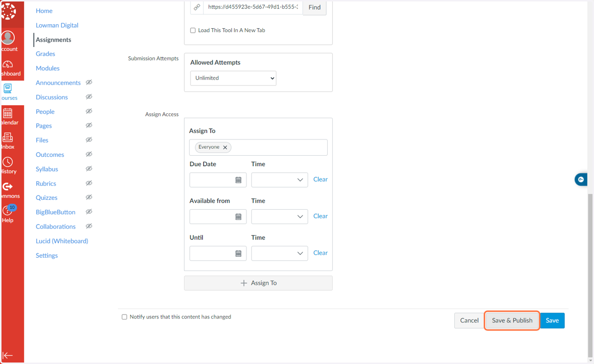Click the + Assign To button
The width and height of the screenshot is (594, 364).
pos(258,283)
